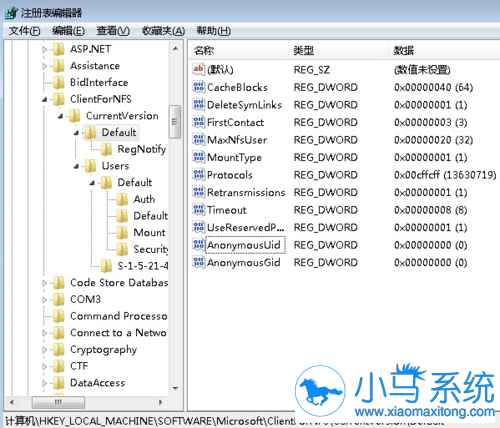Click the 0x00cffcff Protocols data cell
This screenshot has height=428, width=500.
(x=445, y=175)
